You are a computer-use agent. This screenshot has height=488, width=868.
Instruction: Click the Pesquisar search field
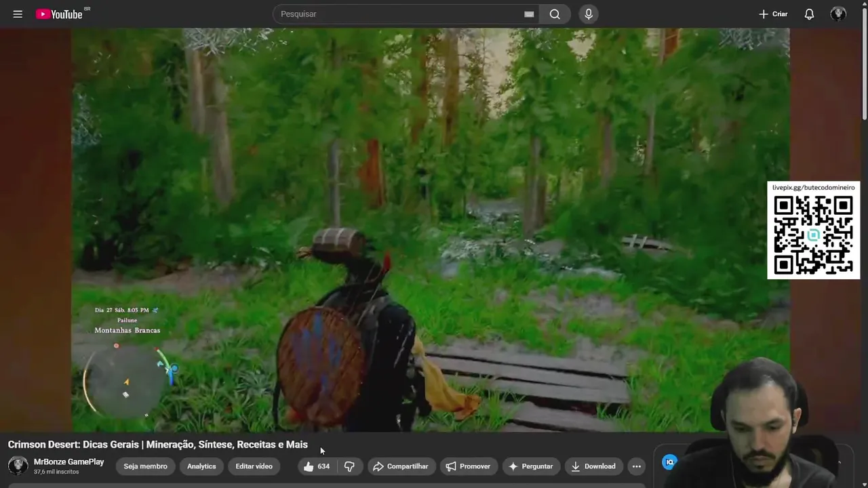point(406,14)
